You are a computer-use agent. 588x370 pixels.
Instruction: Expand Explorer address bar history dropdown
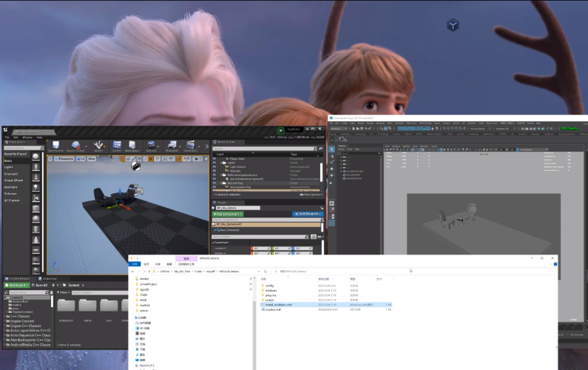pyautogui.click(x=258, y=272)
